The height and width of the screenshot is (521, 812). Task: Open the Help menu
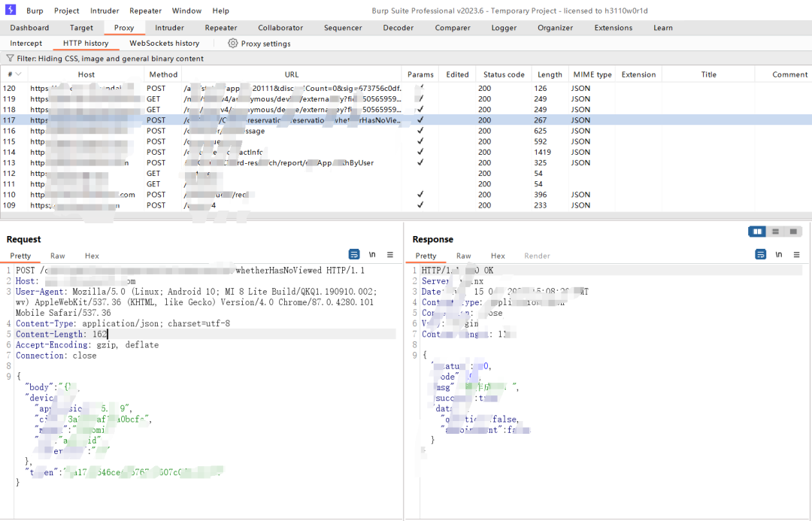pyautogui.click(x=220, y=11)
